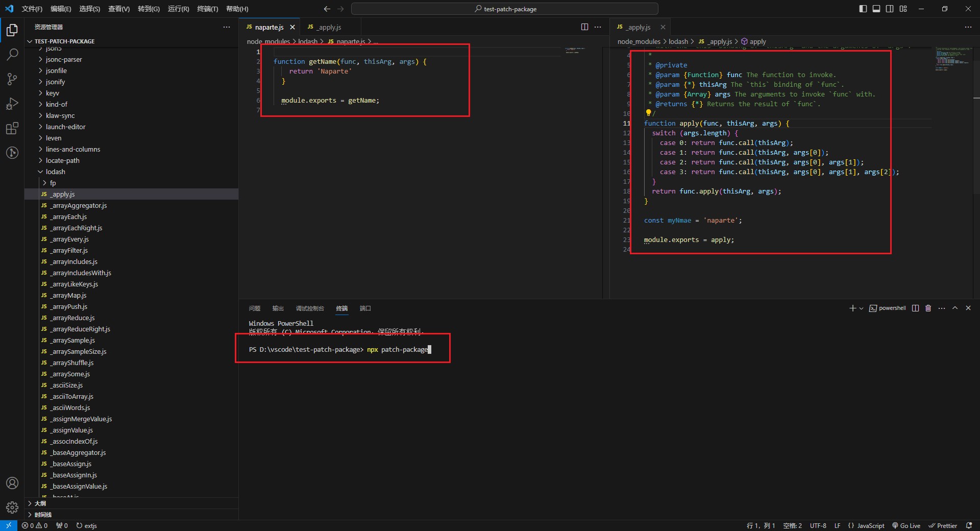The width and height of the screenshot is (980, 531).
Task: Open right editor group more actions
Action: [x=968, y=27]
